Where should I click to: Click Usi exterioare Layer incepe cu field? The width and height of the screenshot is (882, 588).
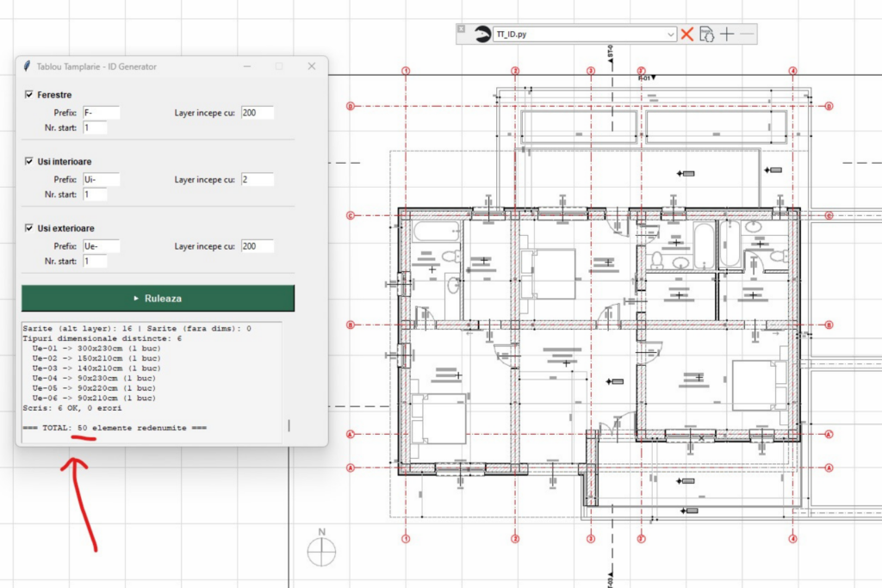click(x=258, y=246)
